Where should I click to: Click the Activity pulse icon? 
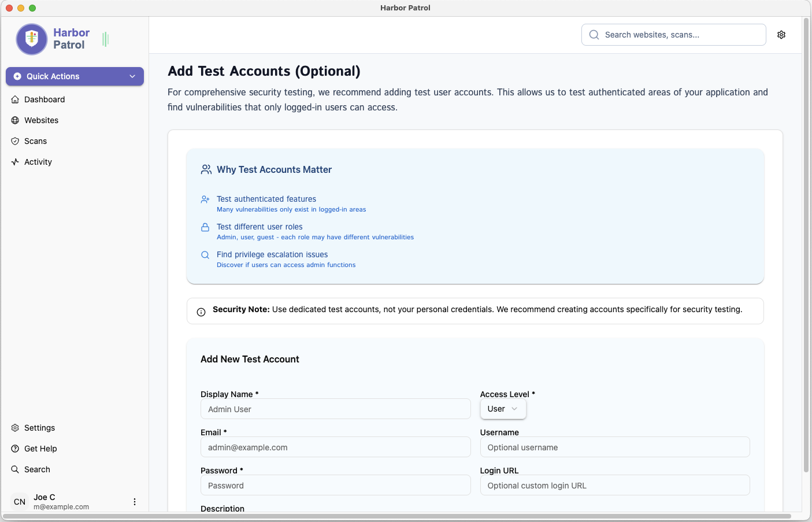point(15,162)
